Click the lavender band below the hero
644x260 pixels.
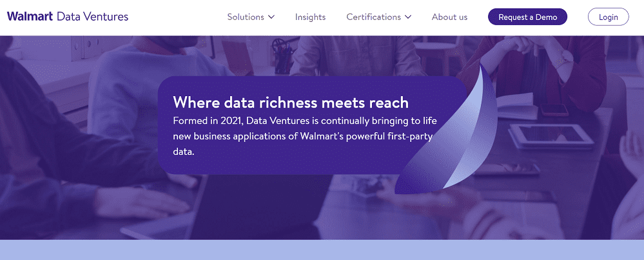[x=322, y=250]
